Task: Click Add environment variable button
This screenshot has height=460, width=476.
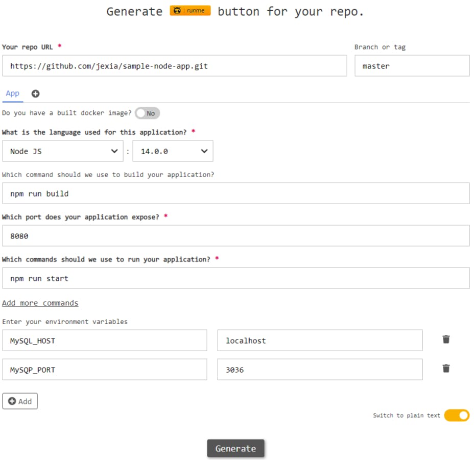Action: [x=20, y=401]
